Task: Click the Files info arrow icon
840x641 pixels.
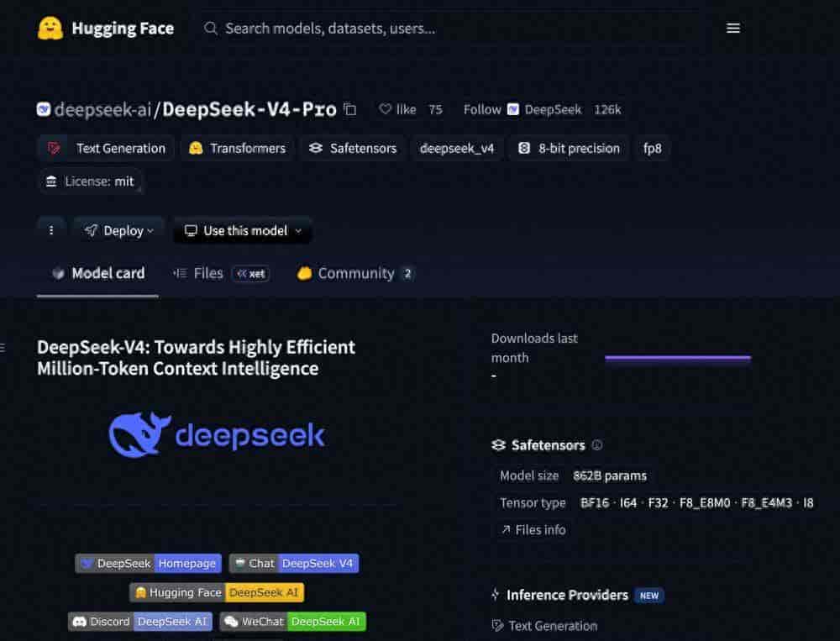Action: 505,529
